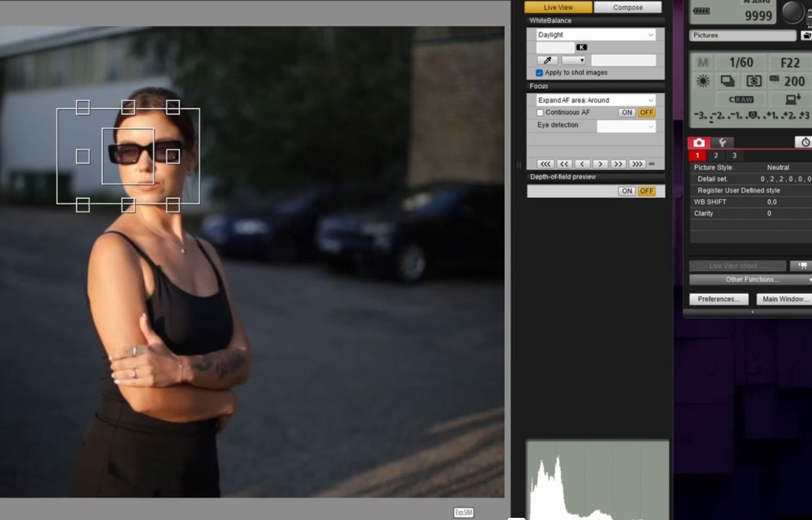Click the timer shooting stopwatch icon
Viewport: 812px width, 520px height.
(x=805, y=142)
